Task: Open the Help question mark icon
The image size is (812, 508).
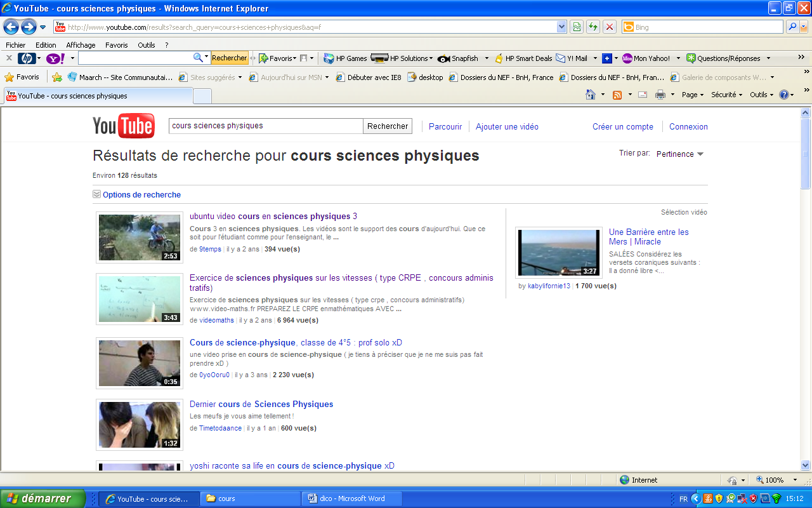Action: (x=783, y=95)
